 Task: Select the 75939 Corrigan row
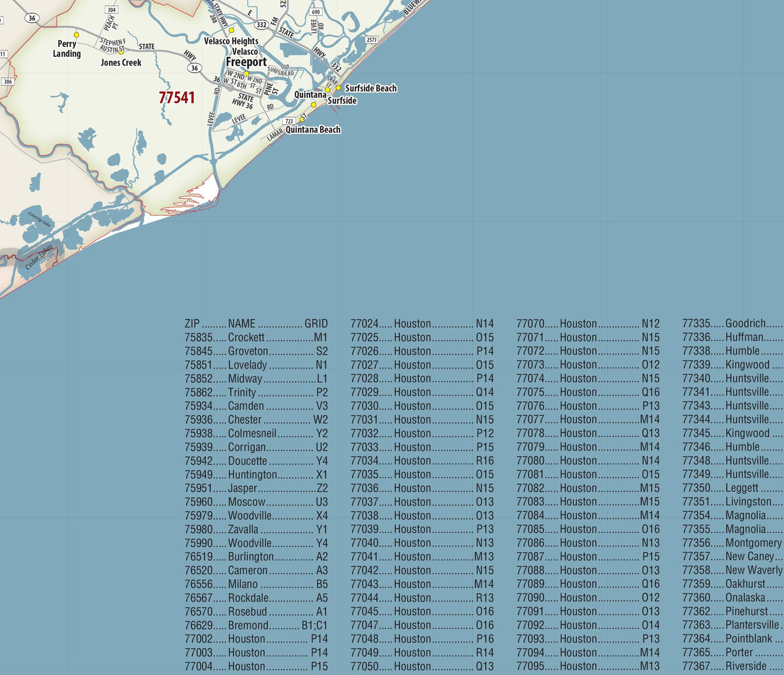[256, 447]
